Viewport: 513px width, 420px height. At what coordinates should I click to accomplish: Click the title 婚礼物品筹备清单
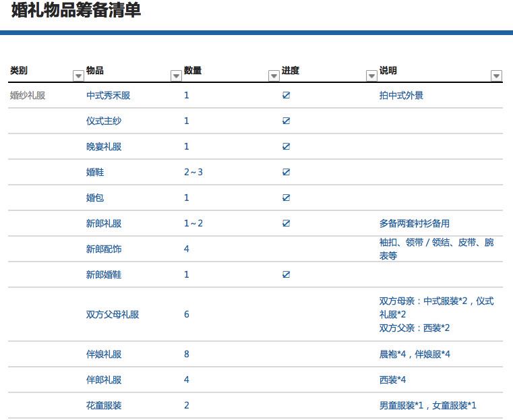76,10
